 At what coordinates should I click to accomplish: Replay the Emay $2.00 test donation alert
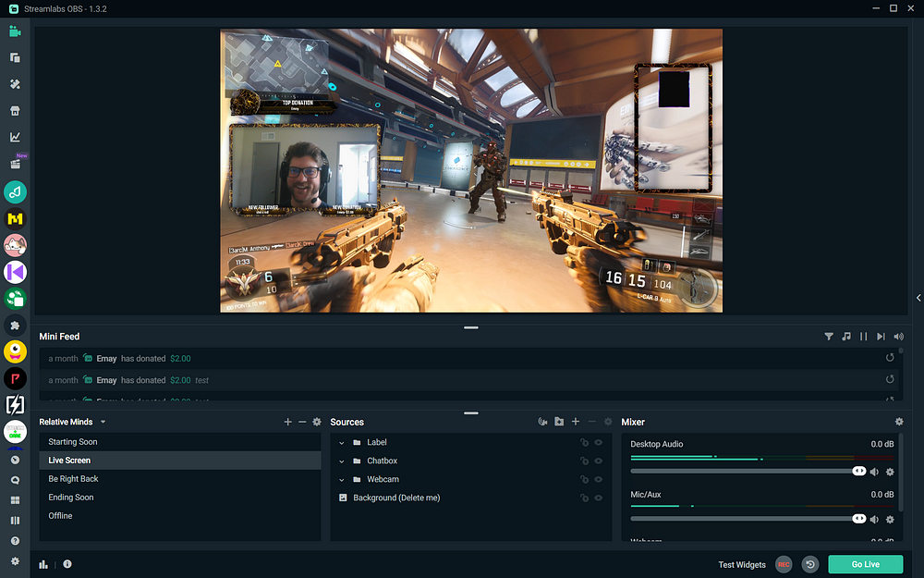(890, 379)
